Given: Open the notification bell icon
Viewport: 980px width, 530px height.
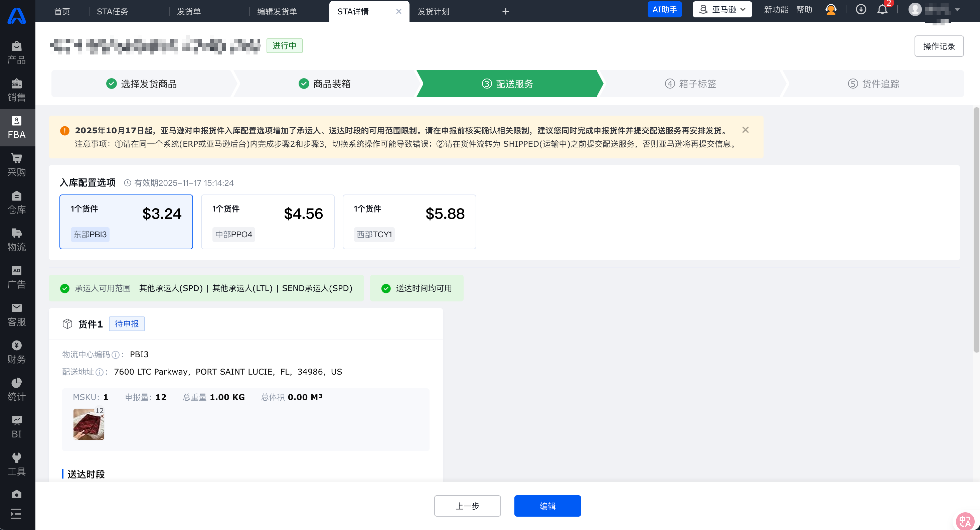Looking at the screenshot, I should pyautogui.click(x=882, y=9).
